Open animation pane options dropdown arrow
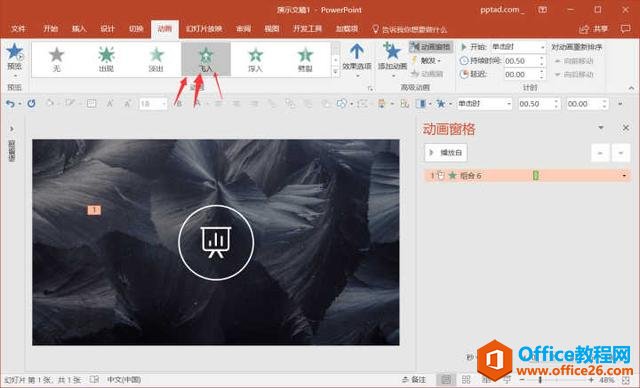This screenshot has height=388, width=640. pyautogui.click(x=601, y=128)
